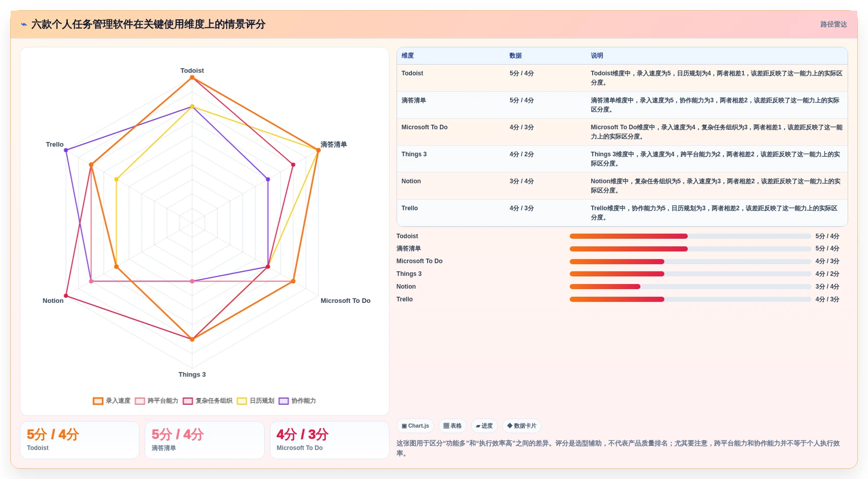Click the footer note paragraph about 功能多
Viewport: 868px width, 479px height.
tap(619, 448)
